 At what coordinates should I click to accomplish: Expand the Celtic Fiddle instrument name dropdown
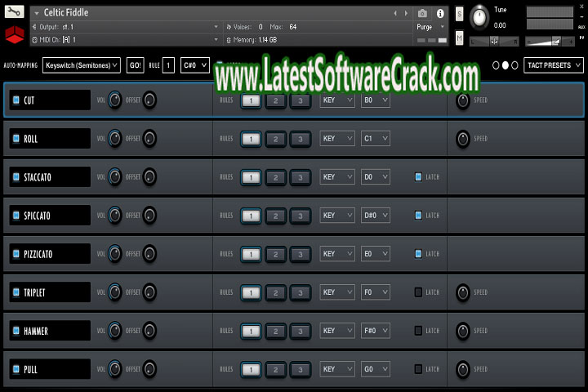(x=37, y=13)
